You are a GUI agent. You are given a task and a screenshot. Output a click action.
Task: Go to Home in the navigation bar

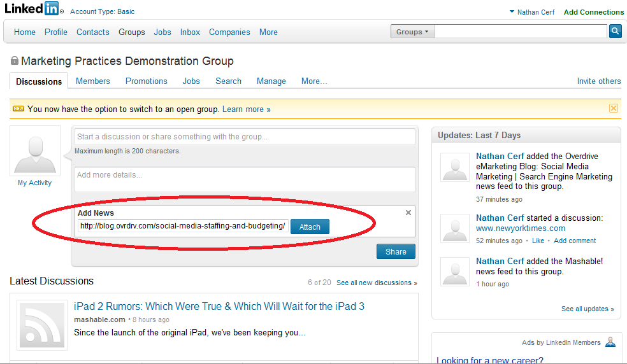25,32
